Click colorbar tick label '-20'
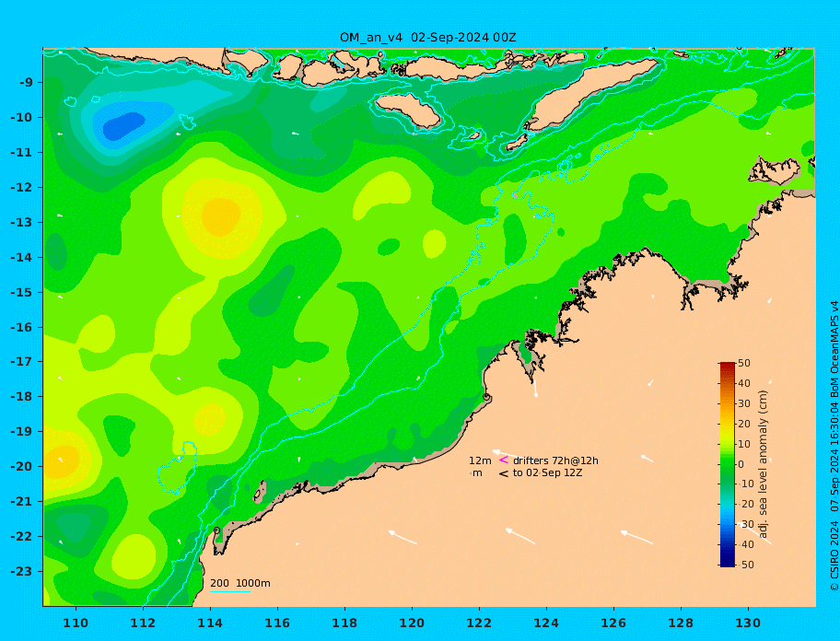The height and width of the screenshot is (641, 840). coord(744,505)
